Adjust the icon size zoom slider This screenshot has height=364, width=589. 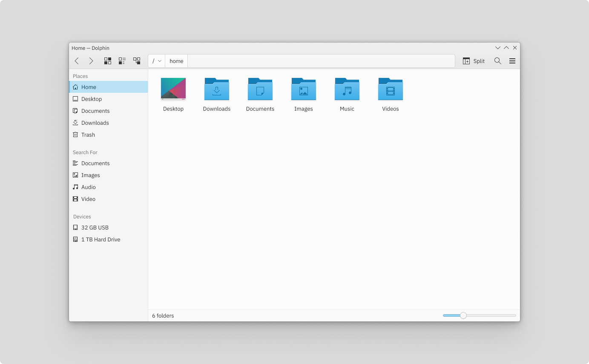click(x=463, y=315)
